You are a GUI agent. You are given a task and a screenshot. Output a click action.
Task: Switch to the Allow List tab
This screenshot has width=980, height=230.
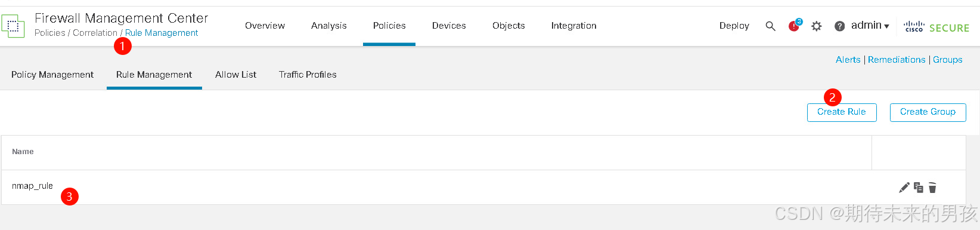click(235, 75)
